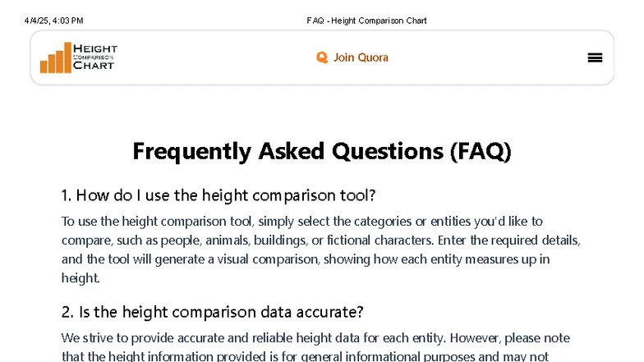Click the Frequently Asked Questions (FAQ) heading
Screen dimensions: 644x362
pos(322,152)
